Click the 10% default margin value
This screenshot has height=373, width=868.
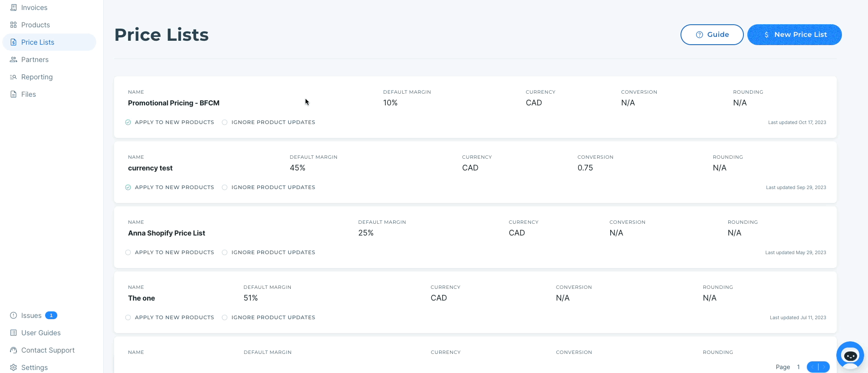pos(390,103)
